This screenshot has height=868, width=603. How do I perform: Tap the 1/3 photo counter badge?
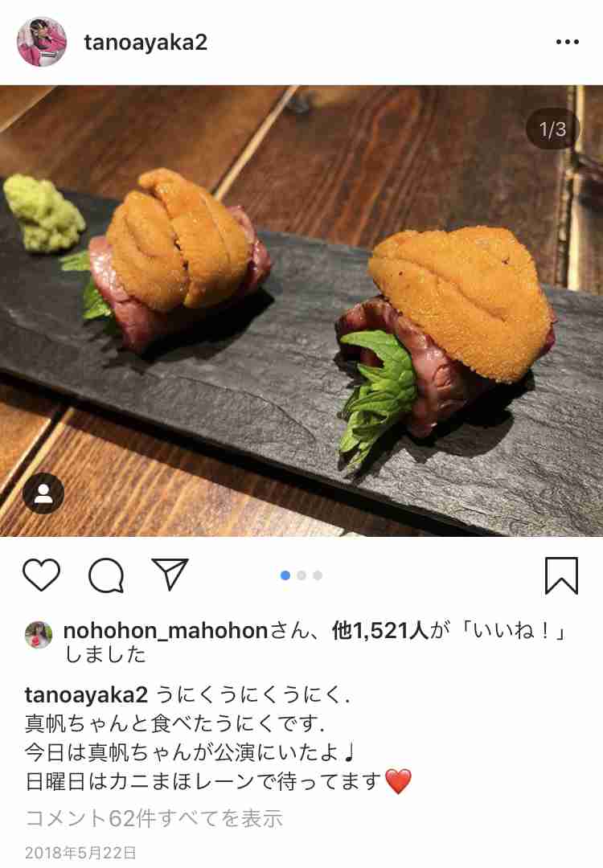[x=552, y=129]
